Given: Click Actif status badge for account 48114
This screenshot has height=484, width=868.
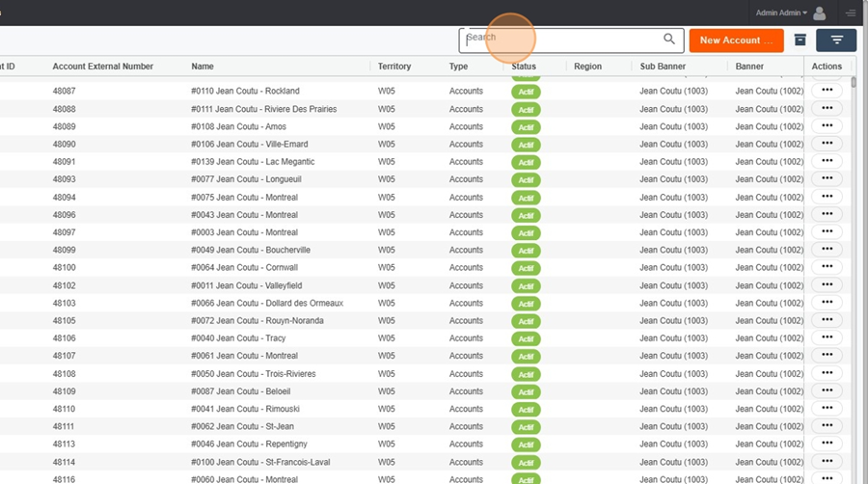Looking at the screenshot, I should [526, 463].
